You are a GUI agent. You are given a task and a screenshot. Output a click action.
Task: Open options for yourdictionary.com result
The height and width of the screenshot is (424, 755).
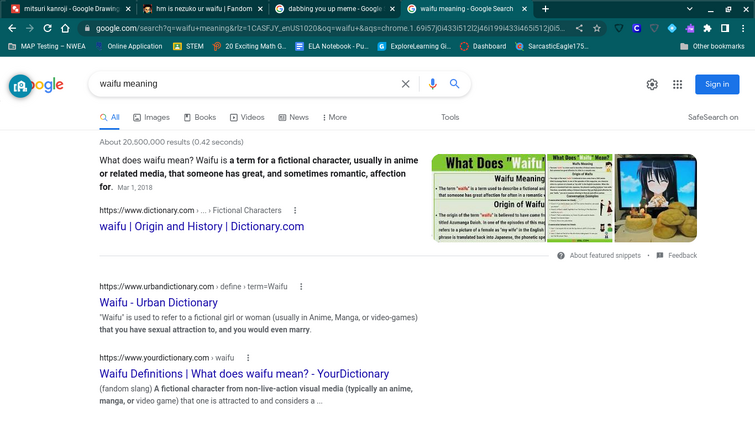(x=248, y=358)
